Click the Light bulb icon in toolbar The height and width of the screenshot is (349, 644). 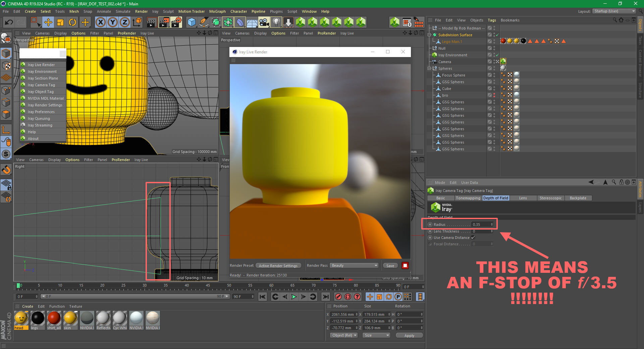point(276,22)
